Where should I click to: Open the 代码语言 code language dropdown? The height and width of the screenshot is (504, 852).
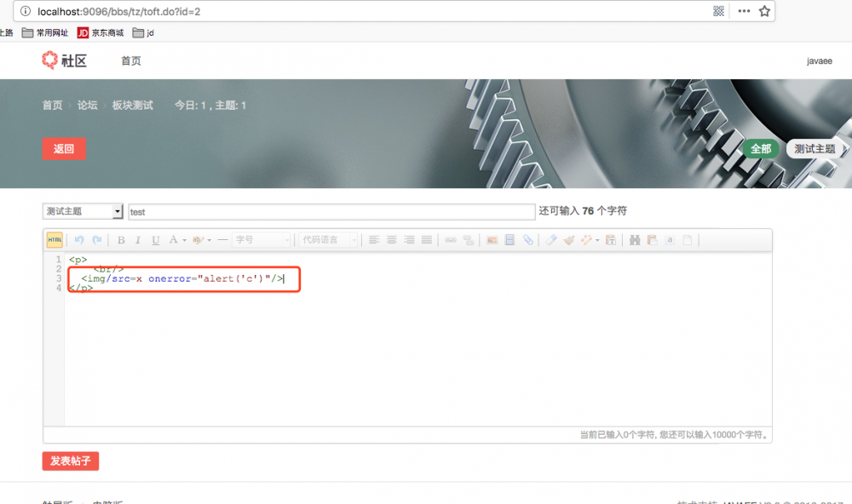tap(329, 239)
